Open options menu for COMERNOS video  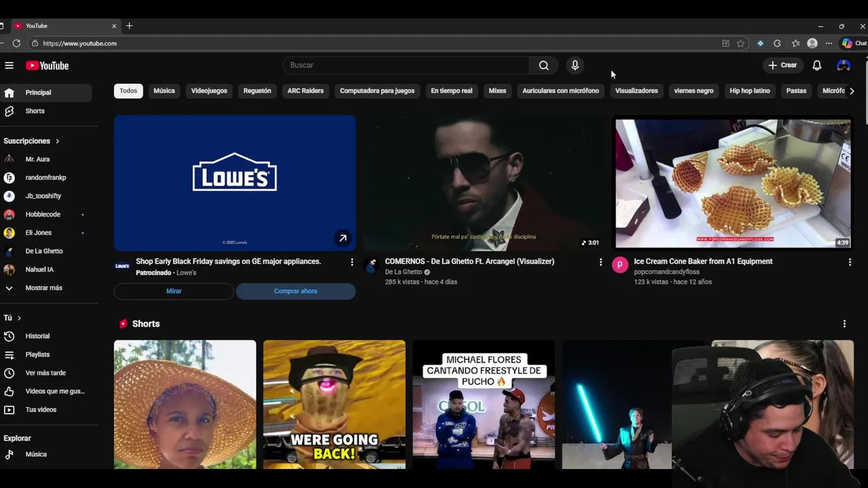(x=600, y=262)
